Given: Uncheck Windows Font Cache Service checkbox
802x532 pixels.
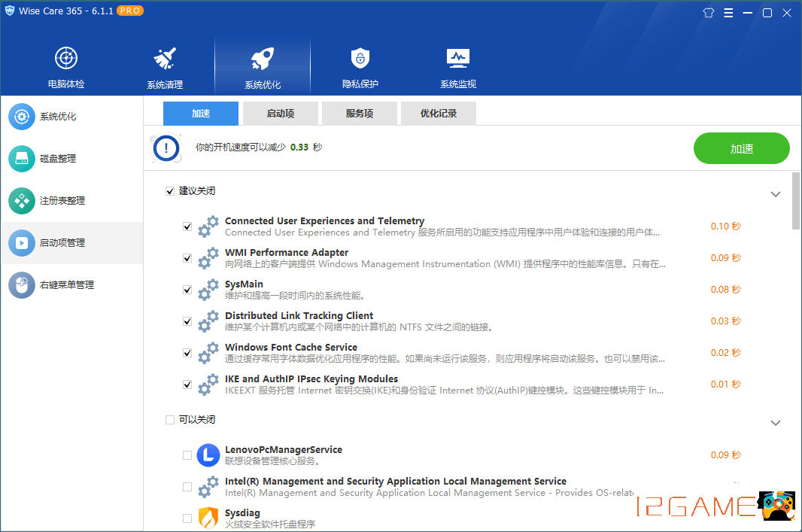Looking at the screenshot, I should point(187,354).
